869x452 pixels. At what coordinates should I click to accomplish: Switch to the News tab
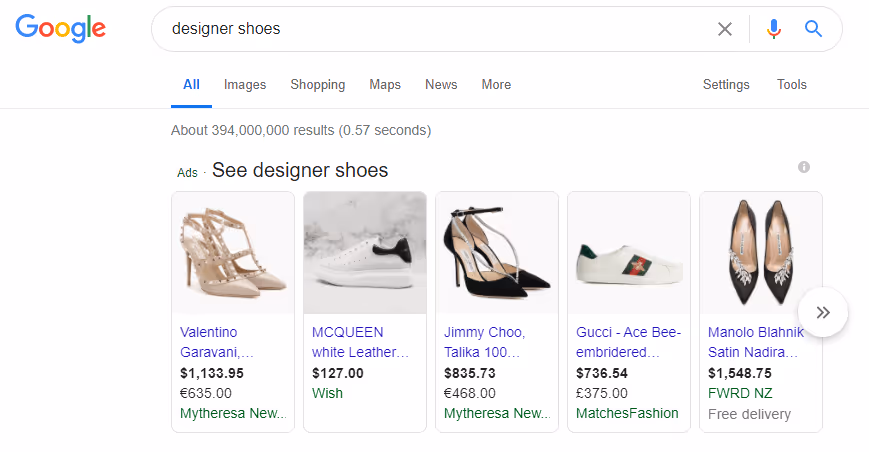coord(441,85)
